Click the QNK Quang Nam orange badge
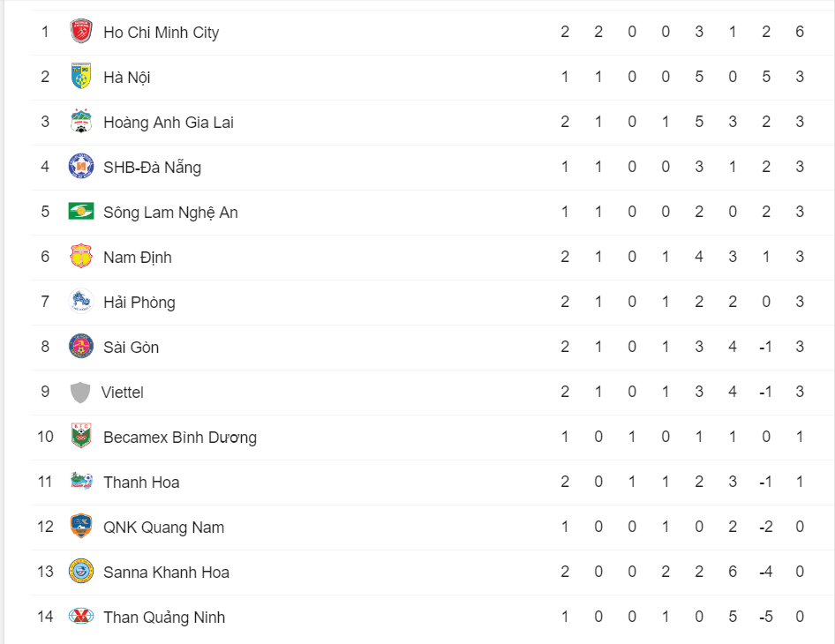 point(81,526)
